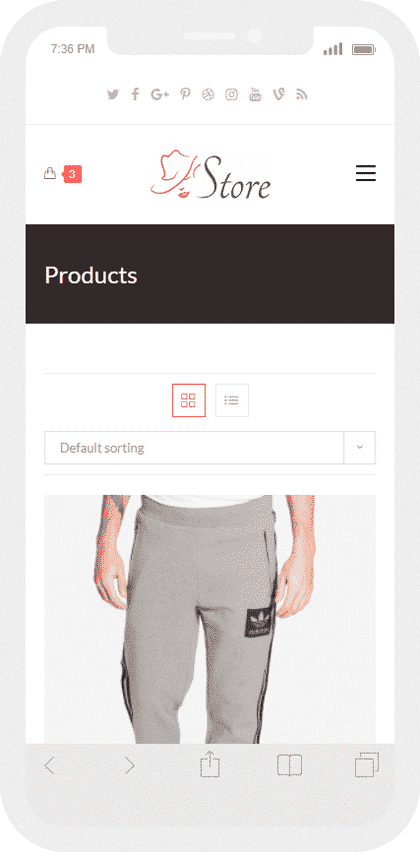Expand sorting options with the chevron arrow

coord(359,448)
